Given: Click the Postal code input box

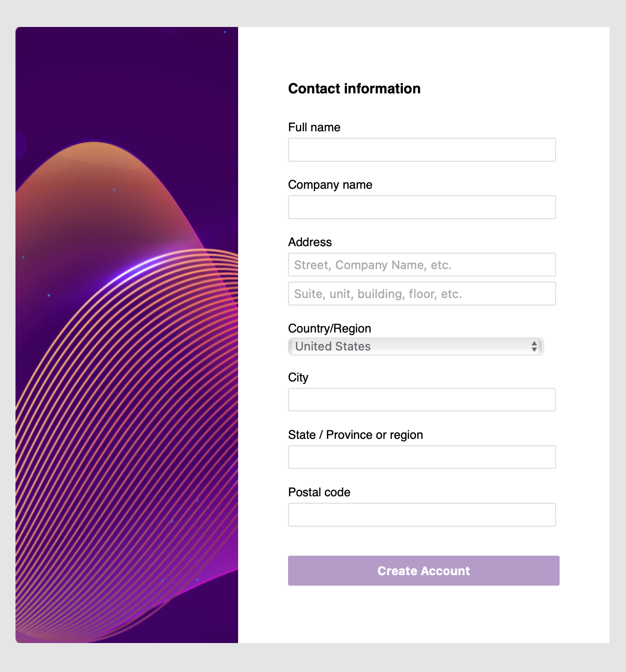Looking at the screenshot, I should pyautogui.click(x=422, y=515).
